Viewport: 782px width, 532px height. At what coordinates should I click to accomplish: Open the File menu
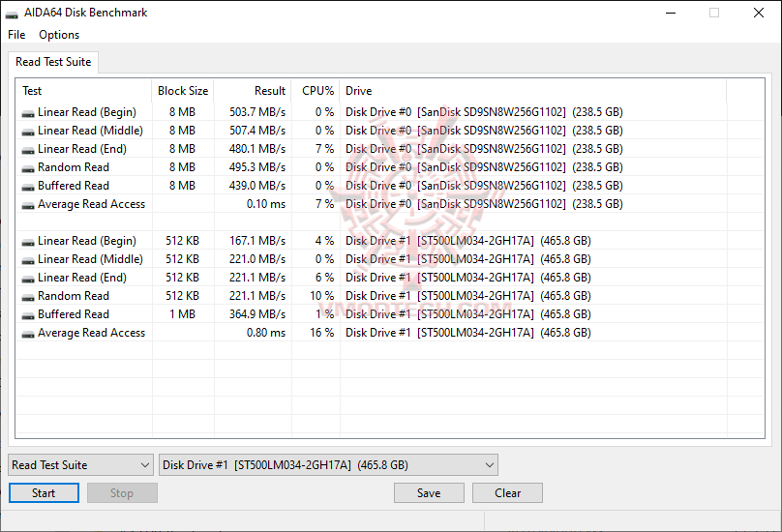tap(16, 35)
